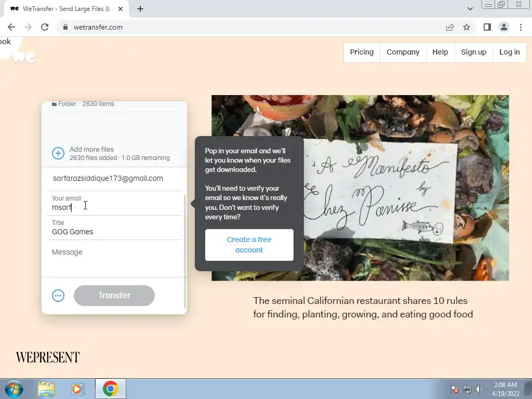Viewport: 532px width, 399px height.
Task: Click the browser back arrow
Action: (11, 27)
